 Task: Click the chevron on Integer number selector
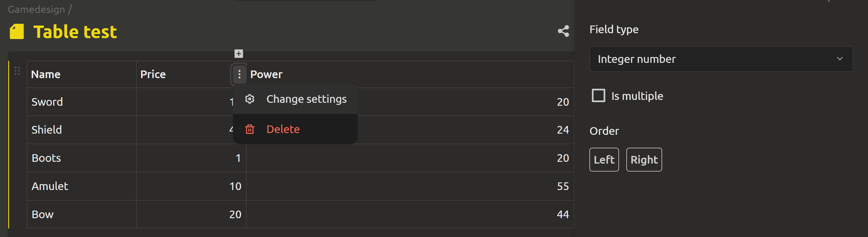(839, 59)
